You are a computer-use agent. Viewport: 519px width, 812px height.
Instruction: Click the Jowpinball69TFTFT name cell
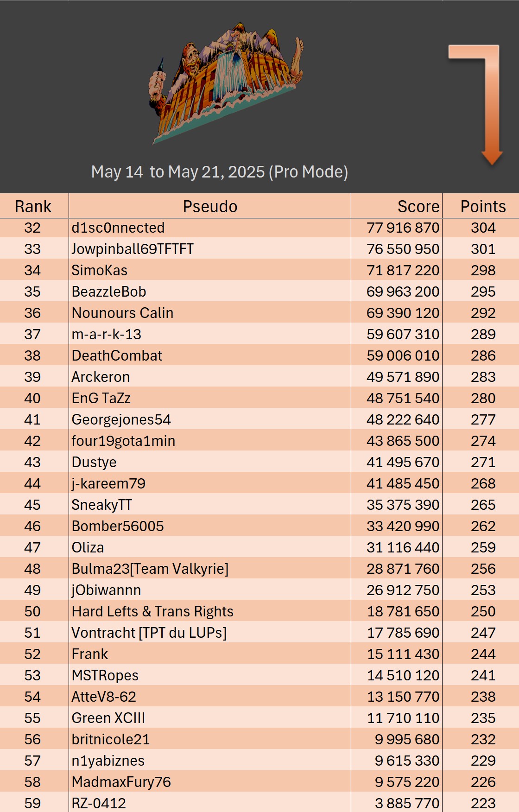[133, 249]
